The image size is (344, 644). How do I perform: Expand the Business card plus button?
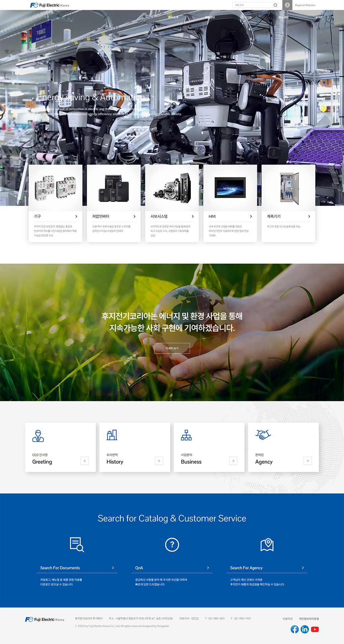pos(233,461)
